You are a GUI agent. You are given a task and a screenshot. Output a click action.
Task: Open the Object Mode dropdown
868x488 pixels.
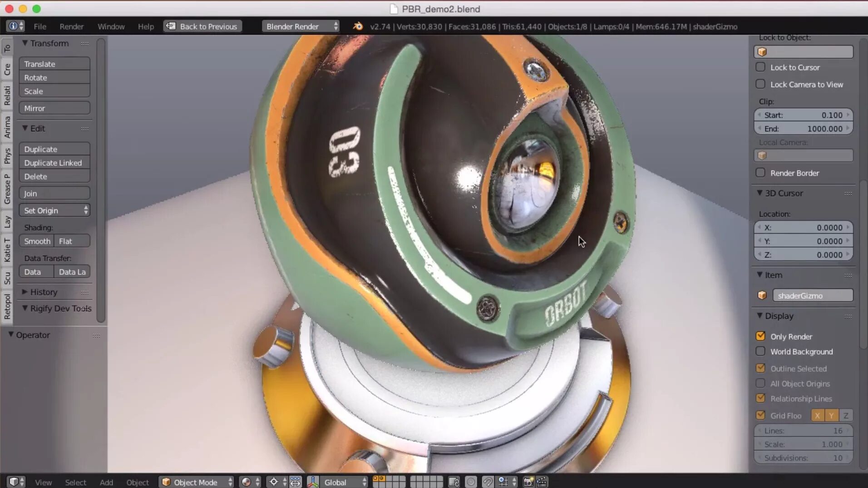click(x=196, y=482)
